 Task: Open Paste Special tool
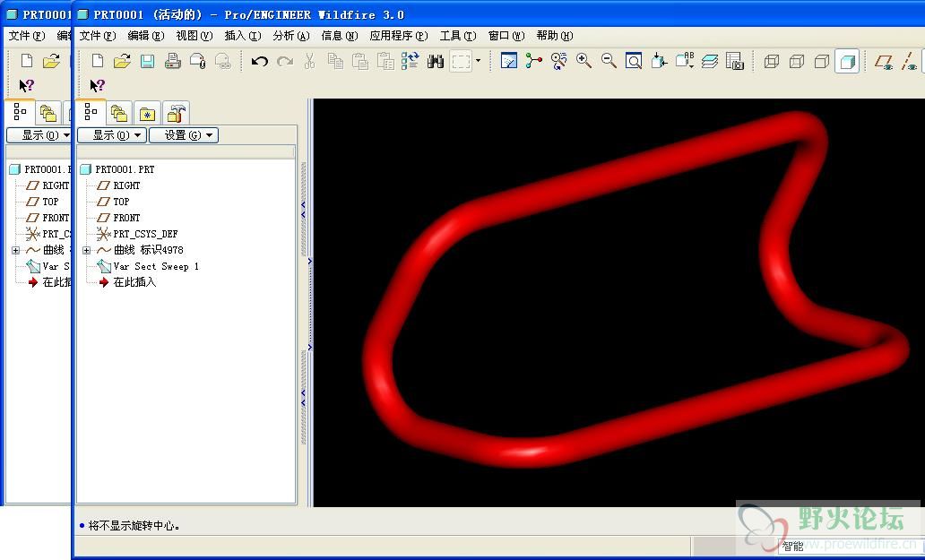point(385,61)
